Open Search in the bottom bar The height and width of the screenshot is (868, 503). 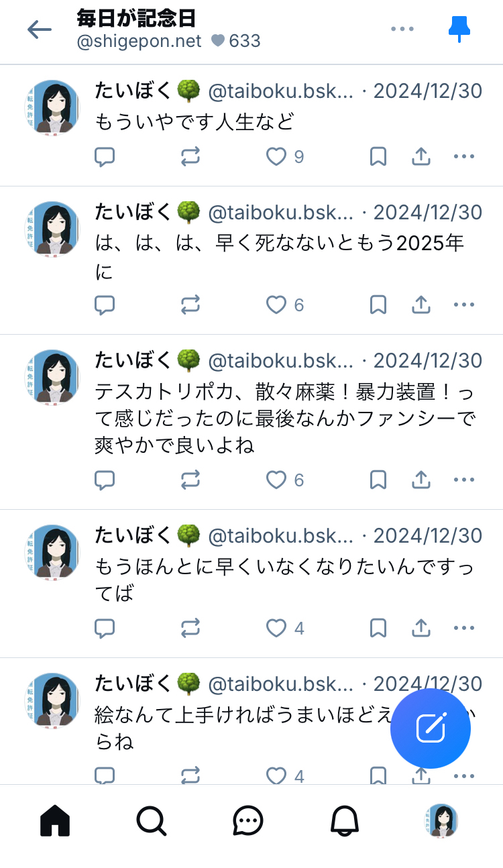coord(152,820)
